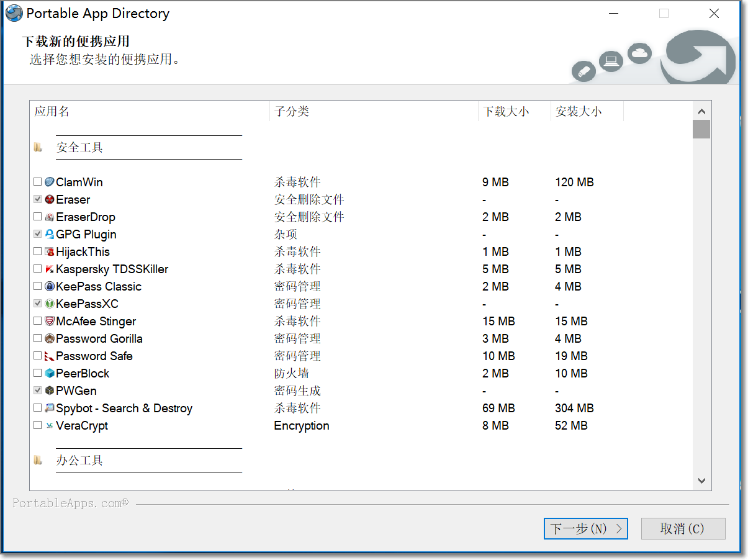
Task: Click the 安全工具 category label
Action: tap(79, 147)
